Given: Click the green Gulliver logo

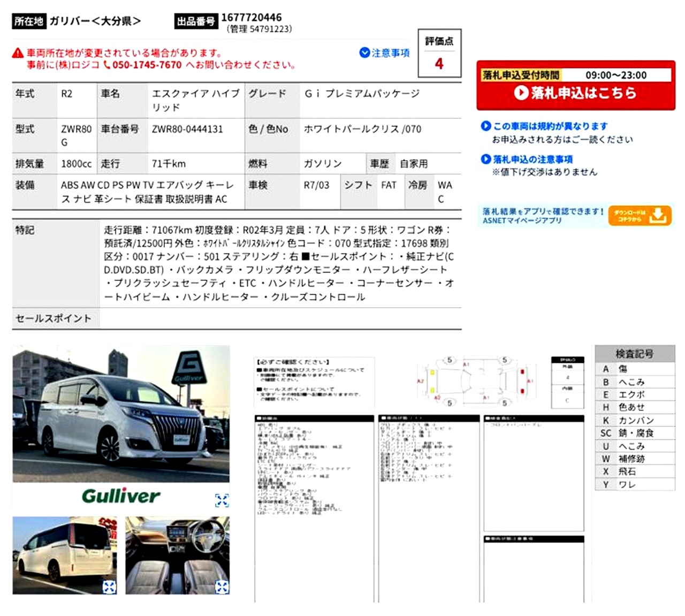Looking at the screenshot, I should [x=121, y=496].
